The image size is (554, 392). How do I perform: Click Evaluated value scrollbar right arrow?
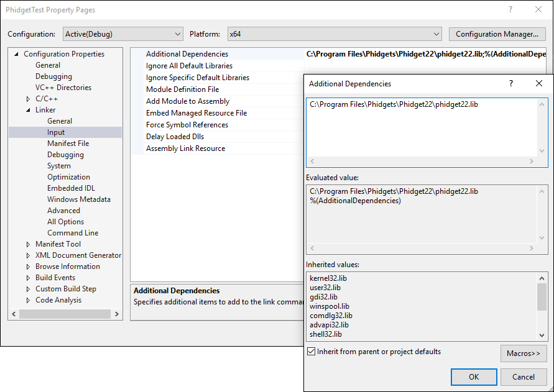532,248
